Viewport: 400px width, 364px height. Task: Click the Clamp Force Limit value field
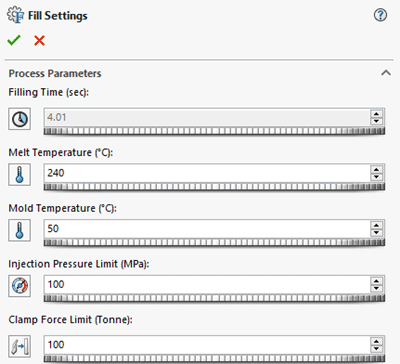tap(207, 345)
